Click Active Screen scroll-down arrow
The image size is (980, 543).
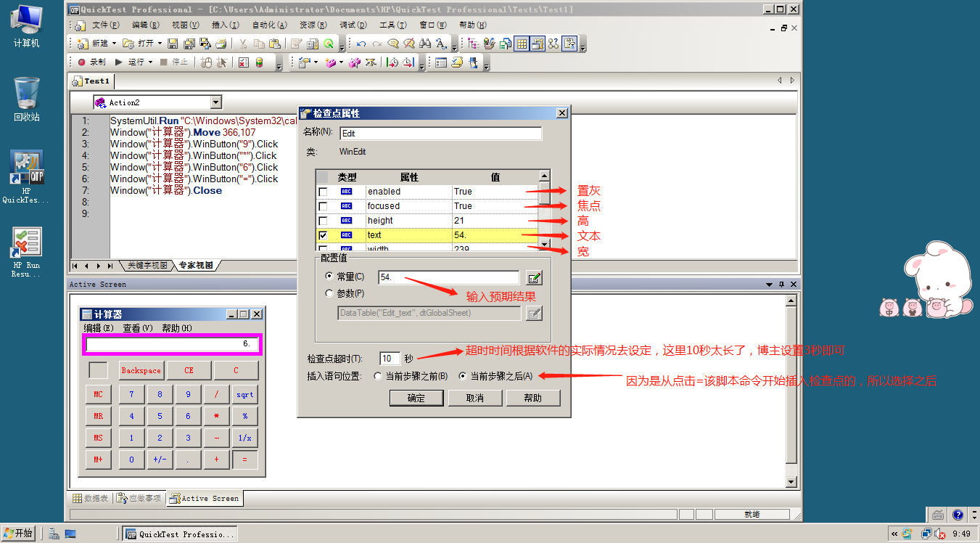(791, 482)
